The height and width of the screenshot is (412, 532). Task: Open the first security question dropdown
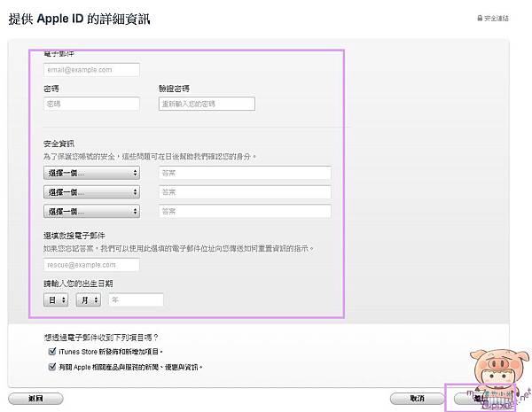pyautogui.click(x=91, y=173)
